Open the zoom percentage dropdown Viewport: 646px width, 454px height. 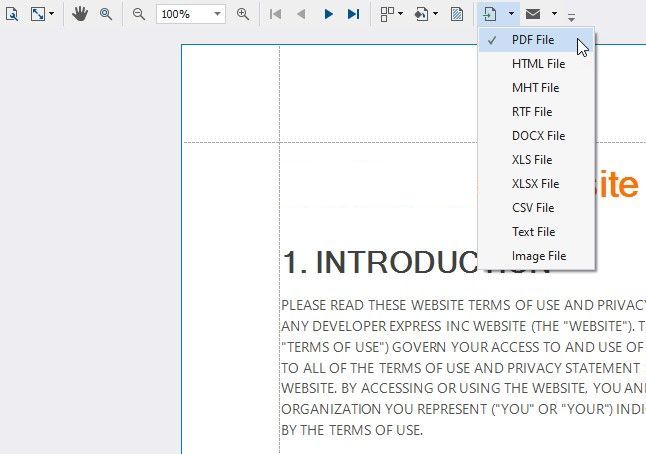tap(217, 14)
